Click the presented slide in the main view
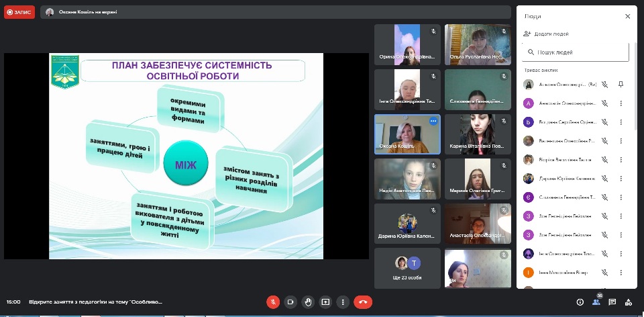644x317 pixels. click(186, 156)
